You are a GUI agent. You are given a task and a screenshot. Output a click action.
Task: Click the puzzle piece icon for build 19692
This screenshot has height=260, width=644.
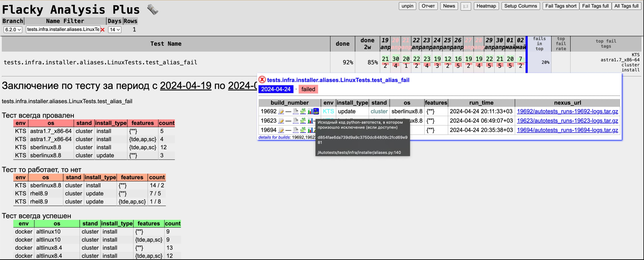[303, 112]
